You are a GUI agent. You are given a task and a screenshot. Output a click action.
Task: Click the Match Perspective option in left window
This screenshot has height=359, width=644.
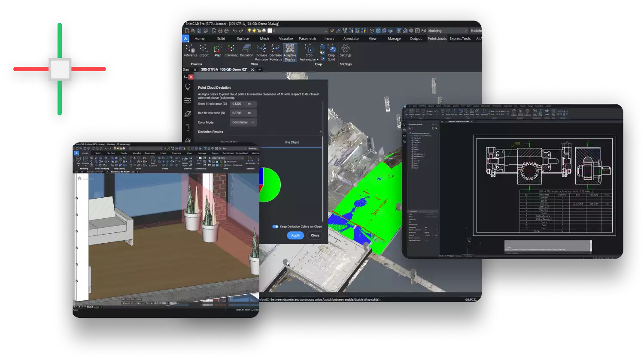tap(233, 165)
